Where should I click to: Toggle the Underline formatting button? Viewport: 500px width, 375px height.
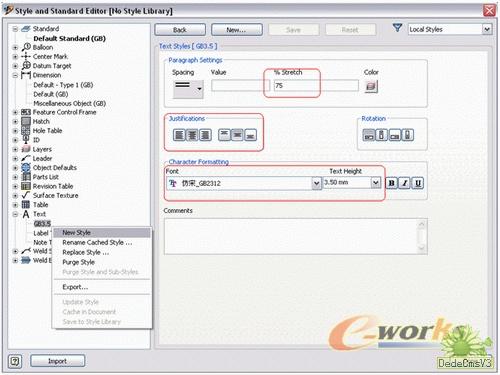click(x=418, y=183)
